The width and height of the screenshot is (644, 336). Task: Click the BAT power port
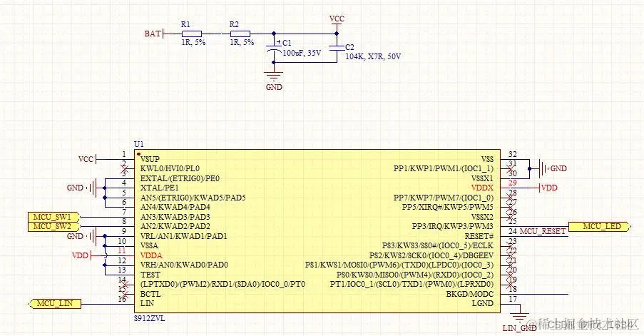[x=155, y=34]
